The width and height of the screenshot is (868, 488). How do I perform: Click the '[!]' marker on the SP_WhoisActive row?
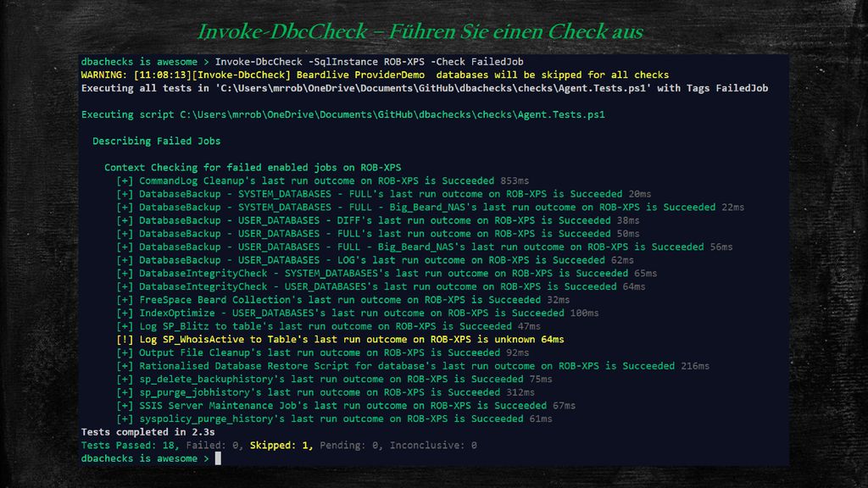(x=125, y=339)
